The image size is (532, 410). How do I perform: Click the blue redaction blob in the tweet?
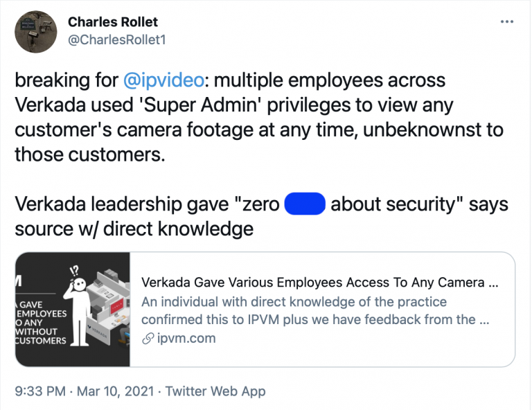305,205
